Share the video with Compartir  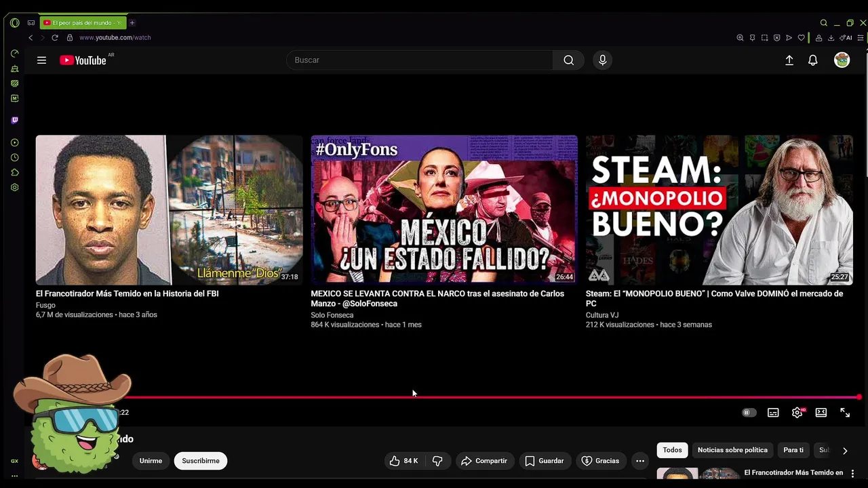coord(484,461)
